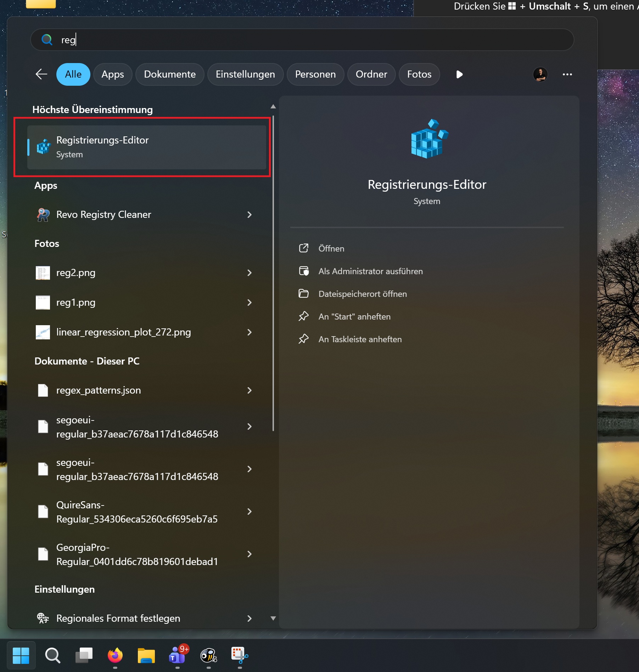Click the large Registrierungs-Editor cube icon in preview
639x672 pixels.
click(430, 139)
